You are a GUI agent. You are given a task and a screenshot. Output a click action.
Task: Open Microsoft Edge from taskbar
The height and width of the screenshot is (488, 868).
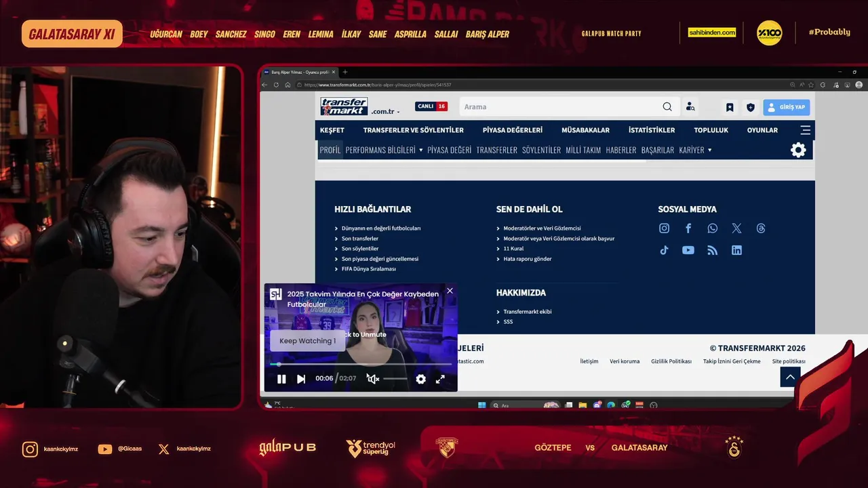pyautogui.click(x=611, y=405)
